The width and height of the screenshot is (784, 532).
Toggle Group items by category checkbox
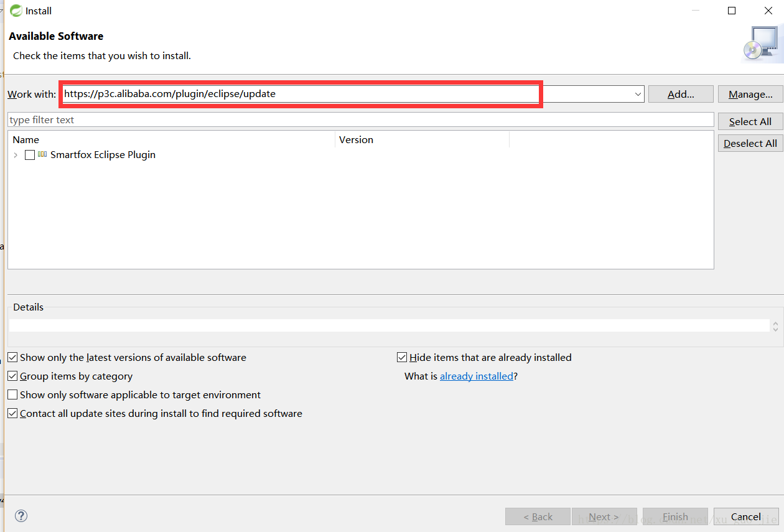[12, 376]
